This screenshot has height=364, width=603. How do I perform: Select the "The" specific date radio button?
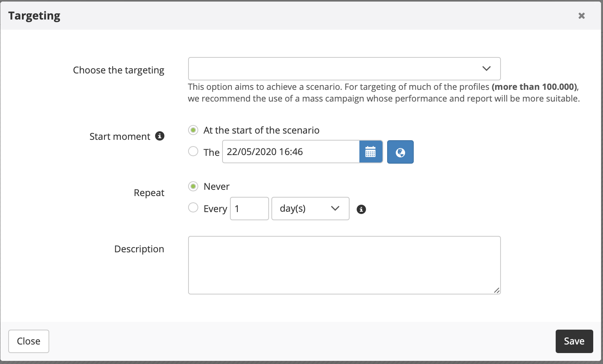click(x=193, y=151)
